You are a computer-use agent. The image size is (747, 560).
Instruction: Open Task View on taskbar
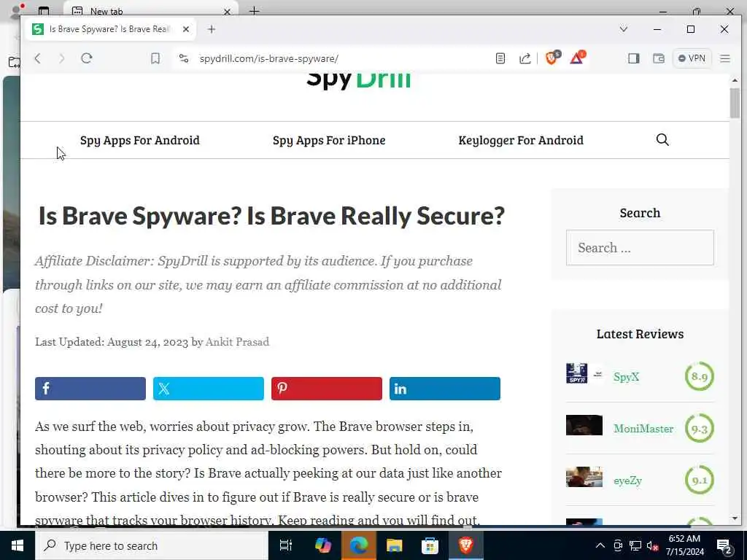tap(286, 545)
